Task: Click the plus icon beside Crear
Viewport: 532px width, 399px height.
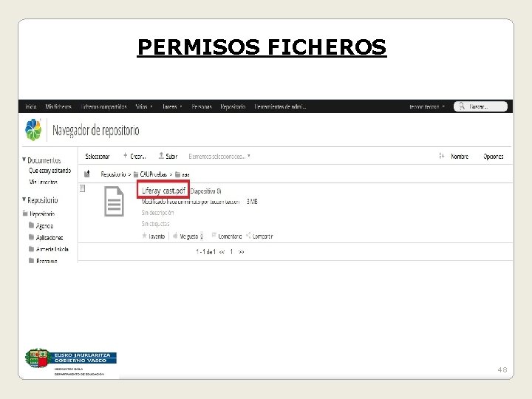Action: [125, 155]
